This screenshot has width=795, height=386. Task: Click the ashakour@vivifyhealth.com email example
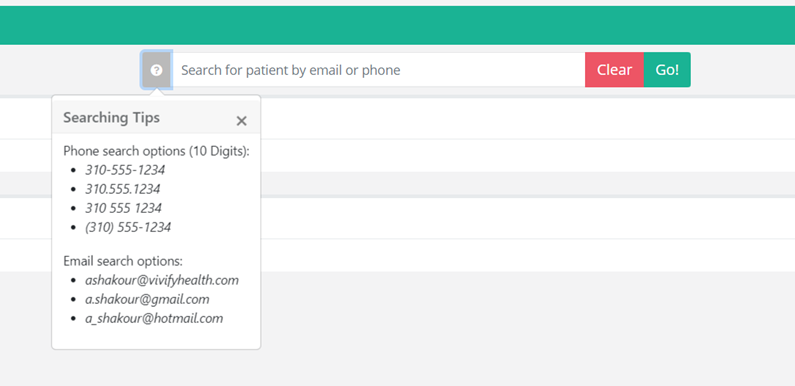pos(162,280)
